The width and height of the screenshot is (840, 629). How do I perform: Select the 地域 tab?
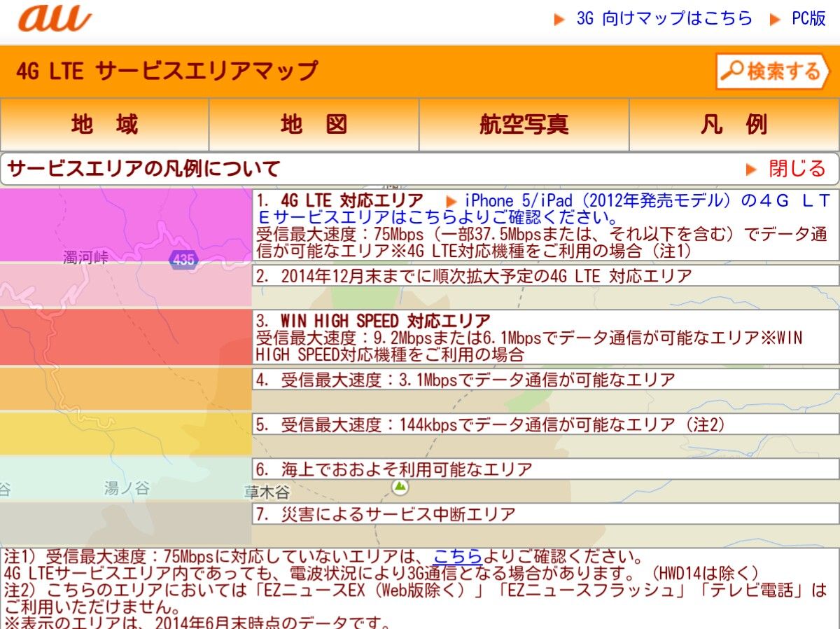click(105, 125)
